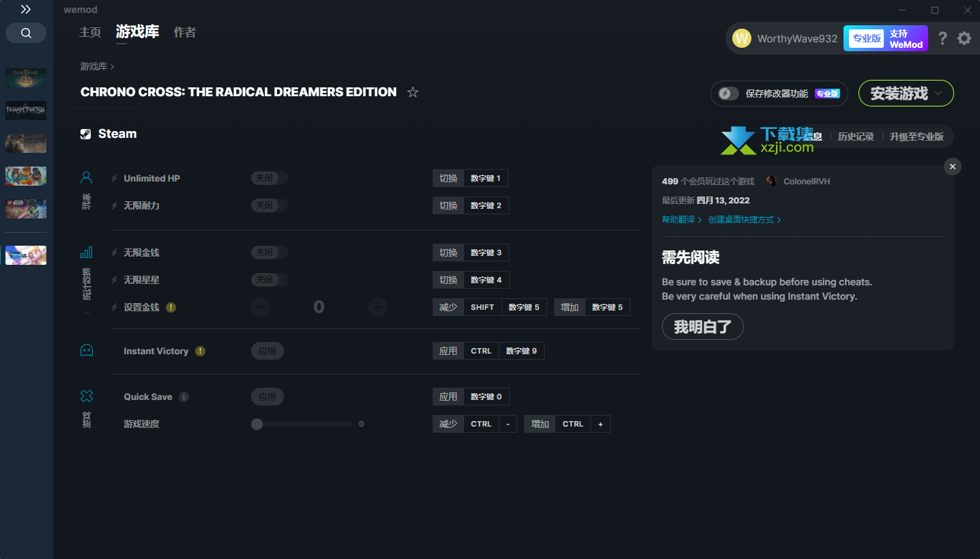Go to the 主页 tab
Screen dimensions: 980x559
90,32
